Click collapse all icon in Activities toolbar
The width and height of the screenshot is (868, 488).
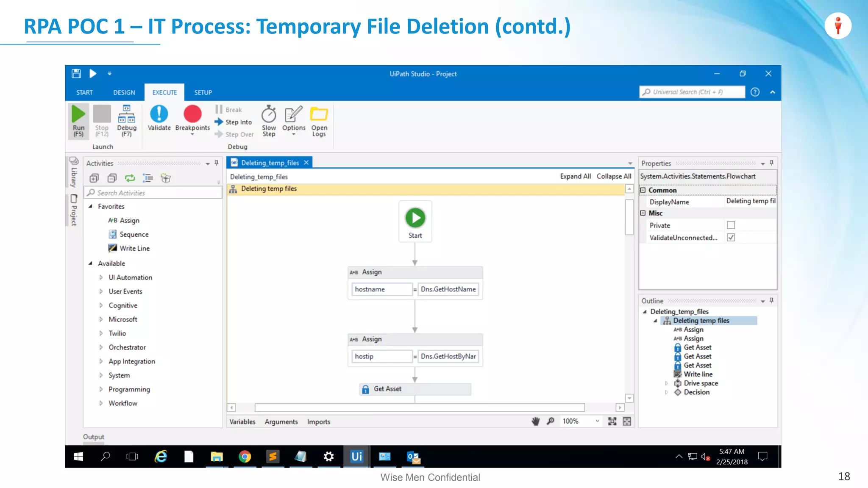[112, 178]
